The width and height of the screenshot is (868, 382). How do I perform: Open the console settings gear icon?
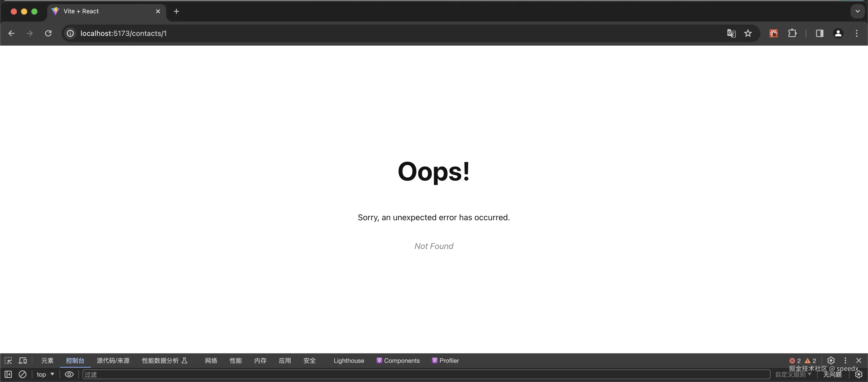pyautogui.click(x=859, y=374)
